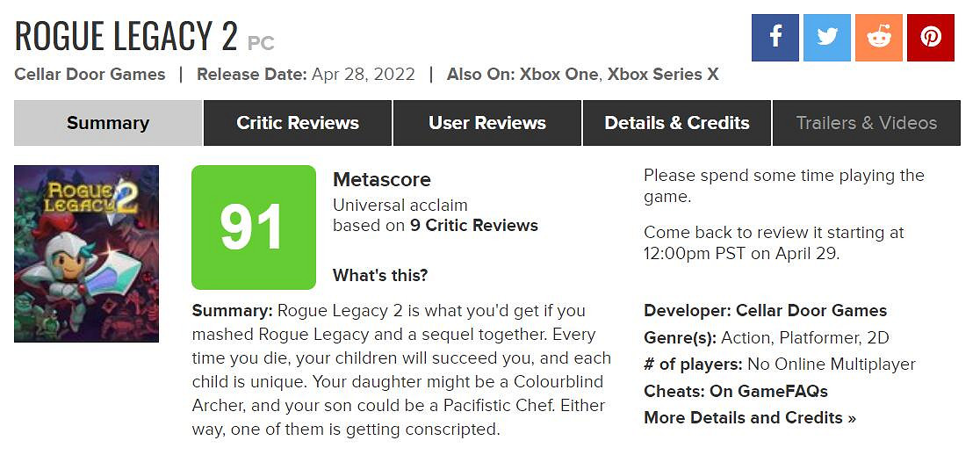Click the Cellar Door Games developer link in details

click(x=811, y=311)
